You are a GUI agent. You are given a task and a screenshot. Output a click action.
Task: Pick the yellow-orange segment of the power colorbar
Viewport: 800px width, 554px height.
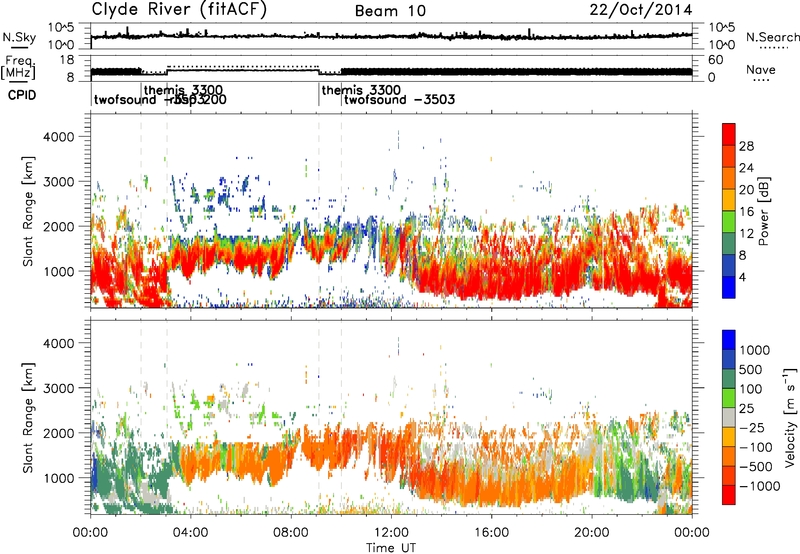point(729,200)
